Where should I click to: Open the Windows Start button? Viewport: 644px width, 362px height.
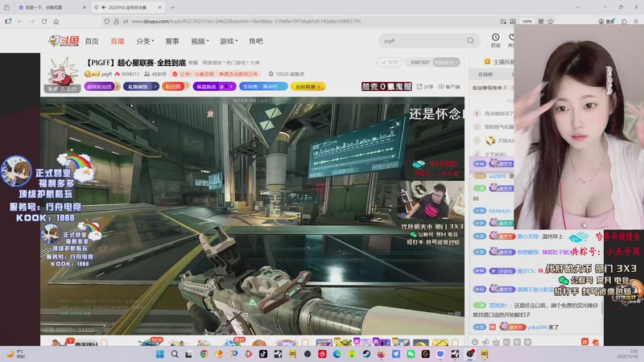pos(160,354)
